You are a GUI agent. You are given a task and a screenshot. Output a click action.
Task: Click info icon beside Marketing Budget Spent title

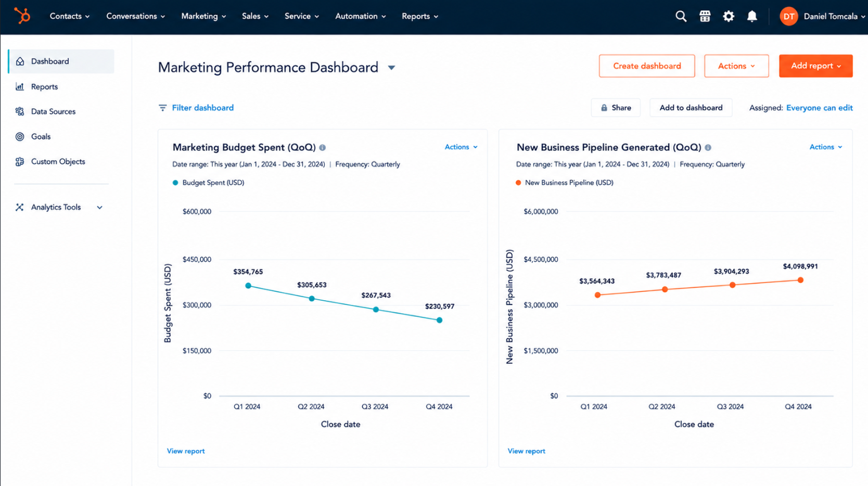coord(323,148)
